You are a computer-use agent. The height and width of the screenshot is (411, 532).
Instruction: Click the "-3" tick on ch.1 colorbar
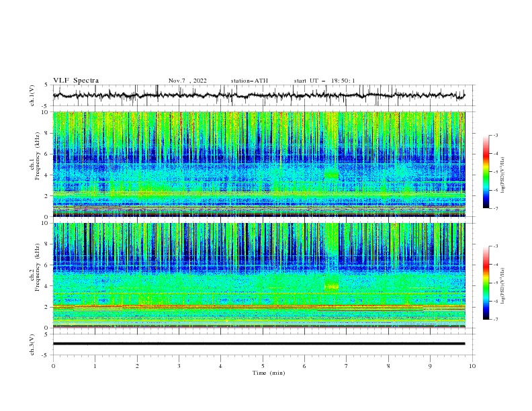495,135
